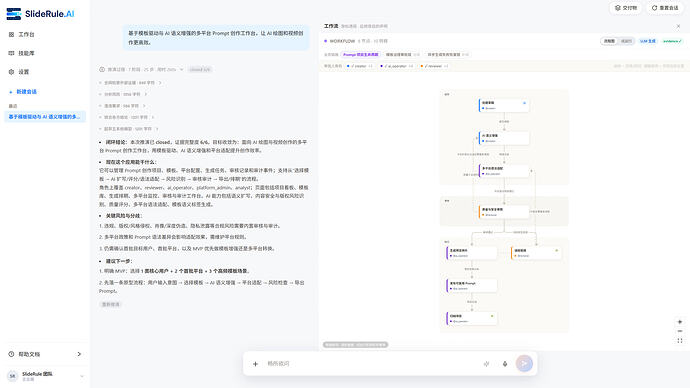Click the 帮助文档 chevron arrow
This screenshot has height=388, width=690.
pyautogui.click(x=79, y=354)
